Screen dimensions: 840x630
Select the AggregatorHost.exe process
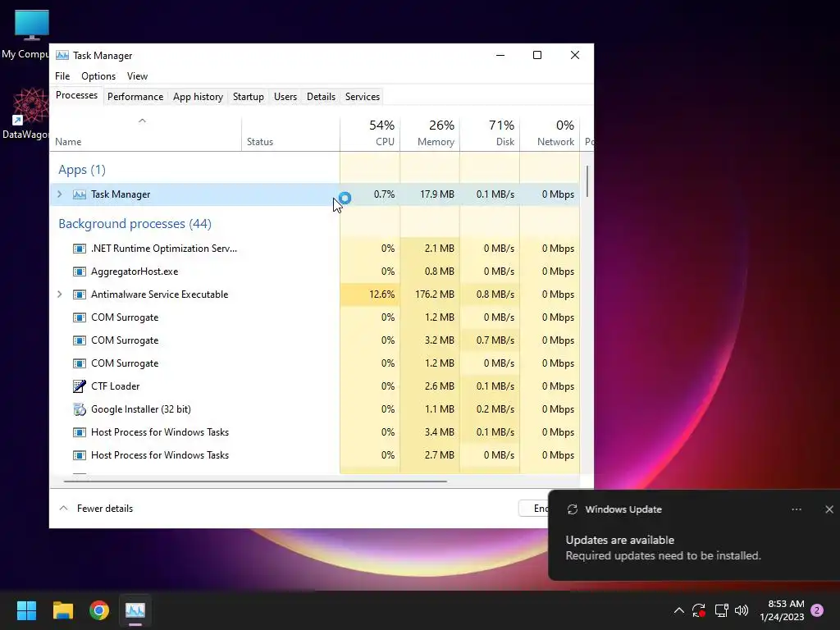point(314,272)
